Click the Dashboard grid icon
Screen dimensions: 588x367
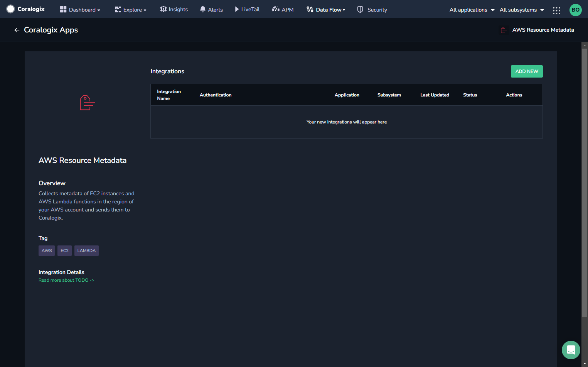tap(63, 9)
